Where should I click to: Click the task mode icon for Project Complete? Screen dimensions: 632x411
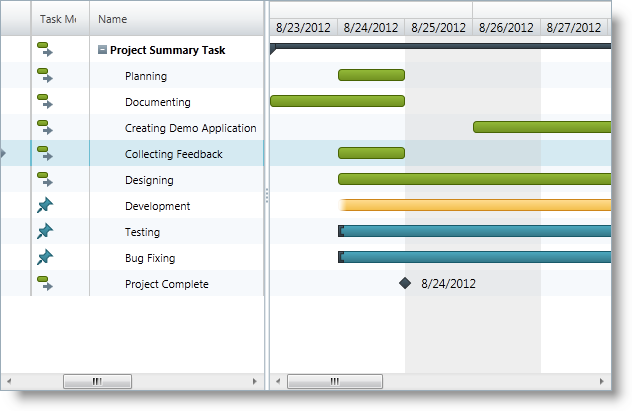pyautogui.click(x=44, y=284)
